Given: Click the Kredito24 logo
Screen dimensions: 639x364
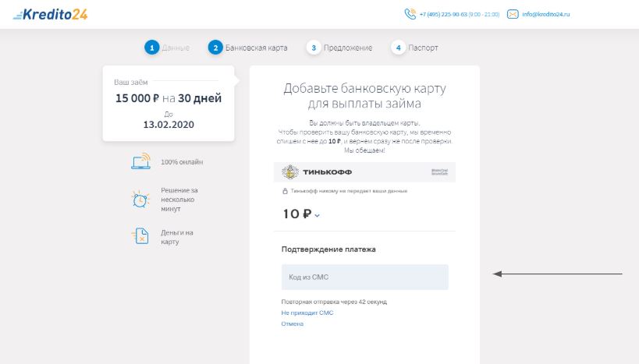Looking at the screenshot, I should pyautogui.click(x=50, y=14).
